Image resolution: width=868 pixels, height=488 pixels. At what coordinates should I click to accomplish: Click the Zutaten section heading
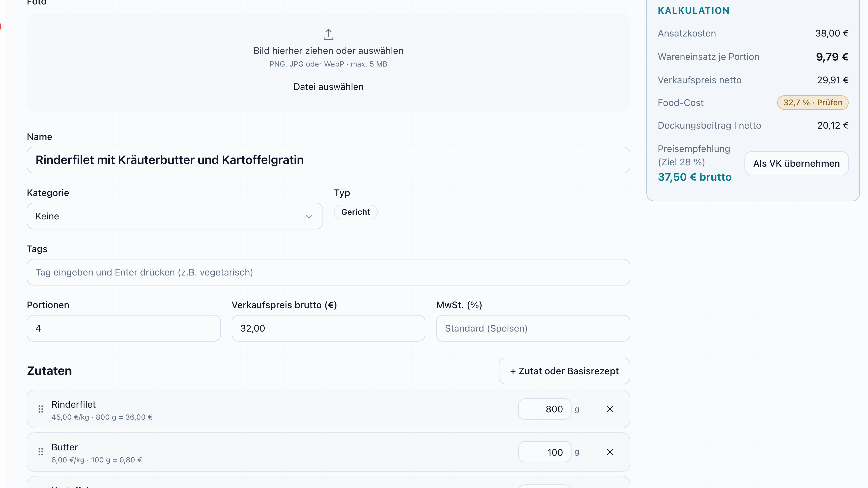click(x=49, y=371)
